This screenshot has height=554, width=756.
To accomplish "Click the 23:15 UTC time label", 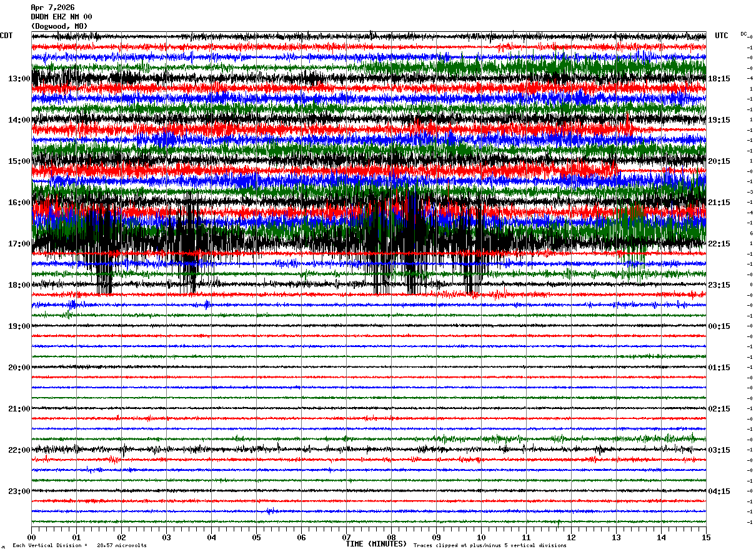I will (719, 285).
